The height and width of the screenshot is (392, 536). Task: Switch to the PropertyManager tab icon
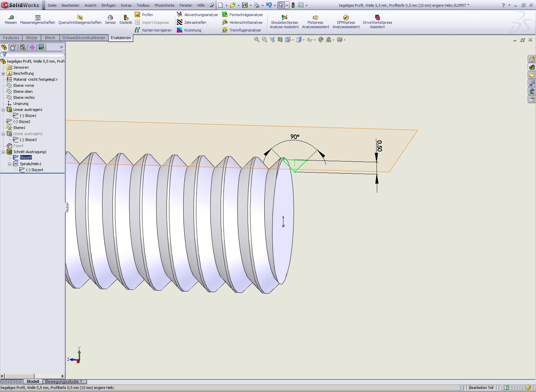click(13, 47)
